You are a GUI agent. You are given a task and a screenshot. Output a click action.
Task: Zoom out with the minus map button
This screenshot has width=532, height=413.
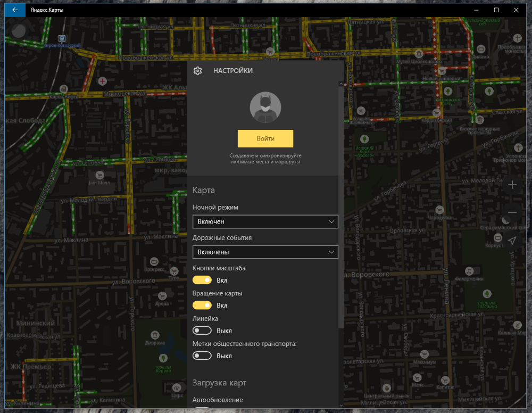click(x=512, y=212)
